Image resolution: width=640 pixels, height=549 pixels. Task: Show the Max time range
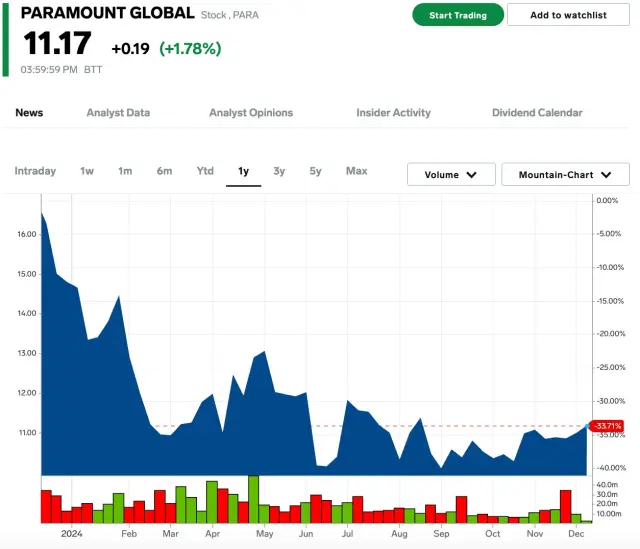pos(356,171)
